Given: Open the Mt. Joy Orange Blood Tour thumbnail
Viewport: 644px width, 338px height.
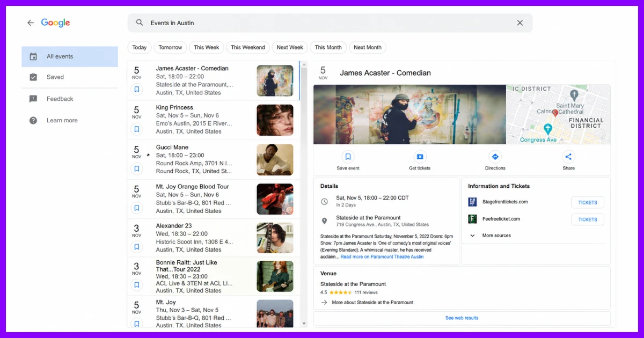Looking at the screenshot, I should [275, 199].
